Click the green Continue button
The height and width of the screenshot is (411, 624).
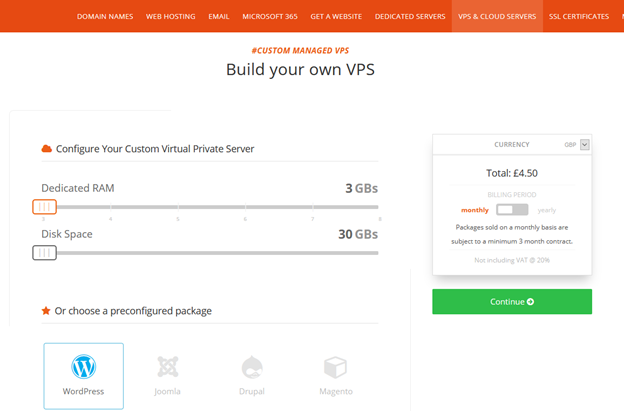pos(512,302)
